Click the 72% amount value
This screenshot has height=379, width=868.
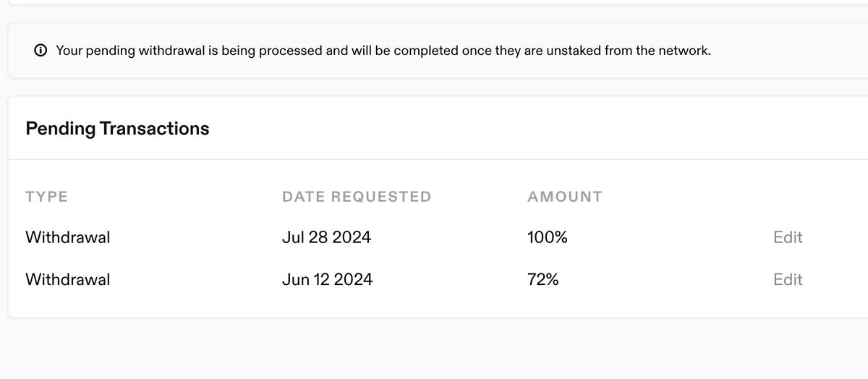click(543, 279)
